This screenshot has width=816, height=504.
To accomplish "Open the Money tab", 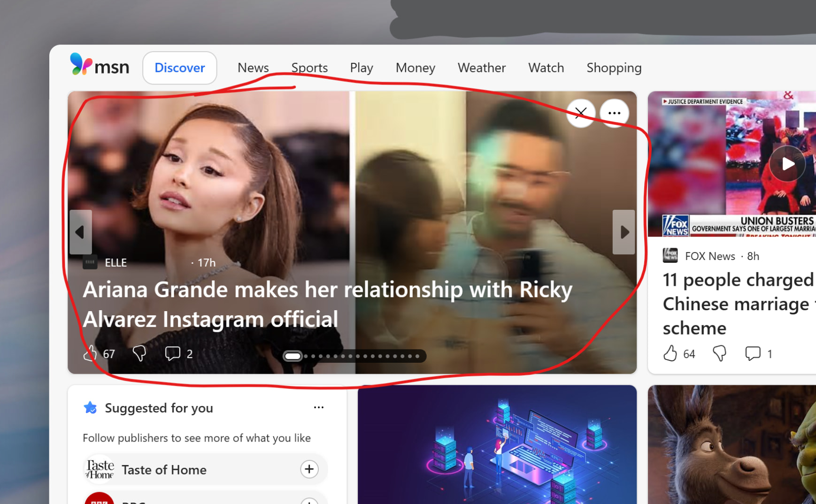I will click(416, 68).
